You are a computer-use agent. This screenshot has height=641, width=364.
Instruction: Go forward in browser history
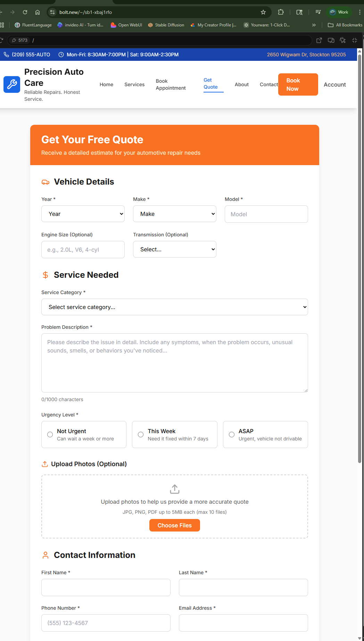coord(13,12)
